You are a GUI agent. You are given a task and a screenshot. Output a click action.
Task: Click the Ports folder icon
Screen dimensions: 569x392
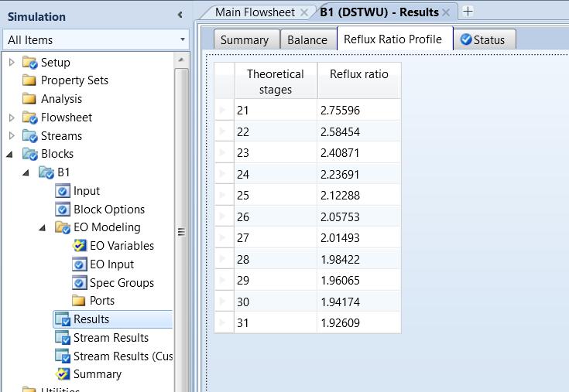pyautogui.click(x=79, y=301)
